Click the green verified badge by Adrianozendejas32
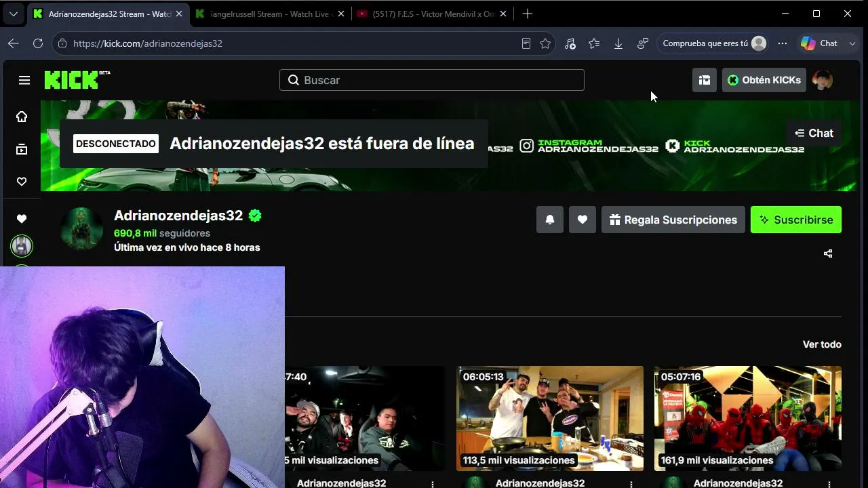 [x=255, y=216]
